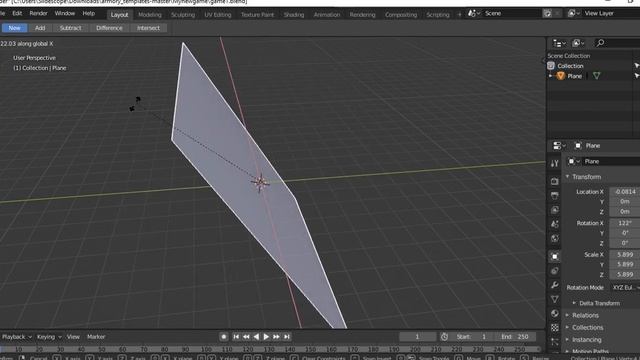Select the Subtract selection mode

(71, 28)
